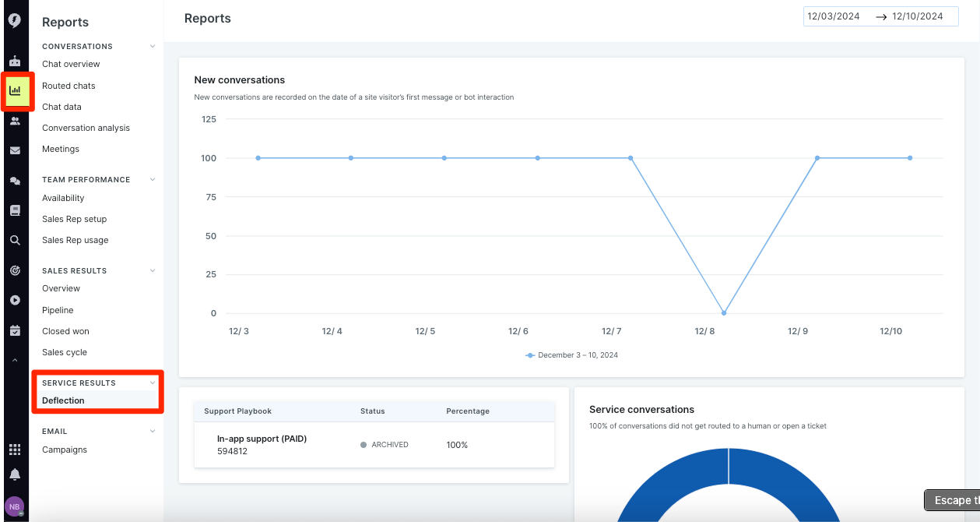Viewport: 980px width, 522px height.
Task: Click the 12/3 chart data point
Action: (258, 158)
